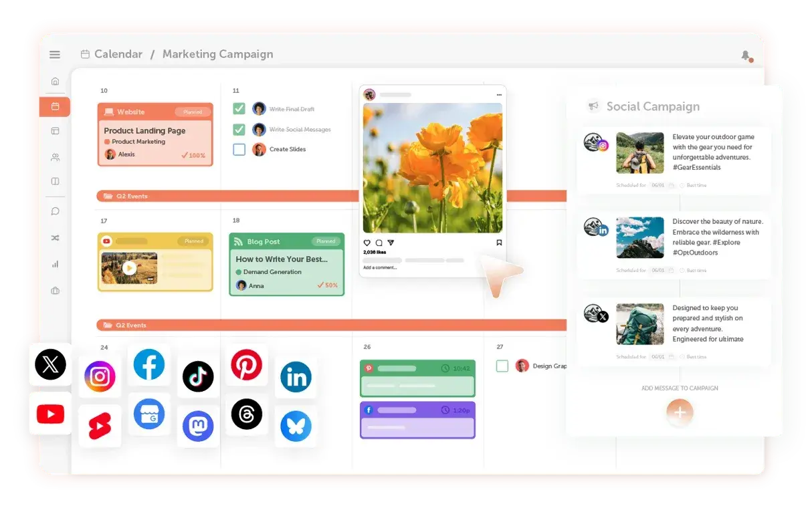Image resolution: width=812 pixels, height=508 pixels.
Task: Click Alexis avatar on the landing page card
Action: (110, 154)
